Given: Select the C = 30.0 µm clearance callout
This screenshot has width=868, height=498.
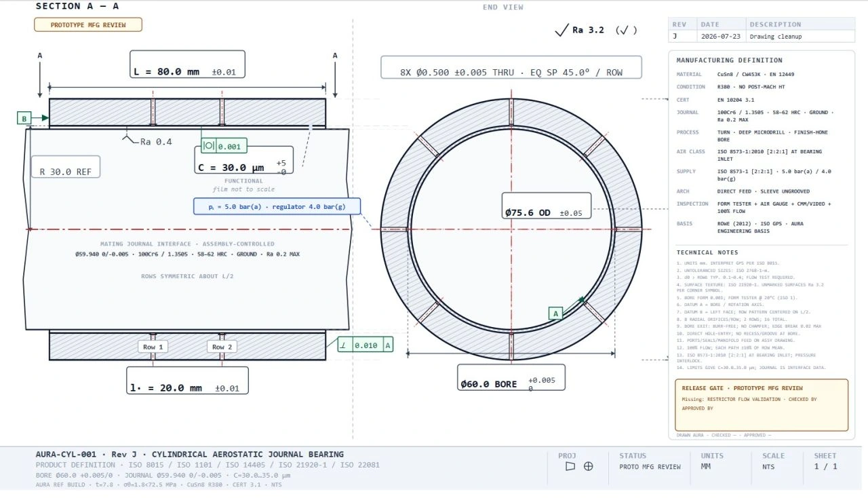Looking at the screenshot, I should click(244, 161).
